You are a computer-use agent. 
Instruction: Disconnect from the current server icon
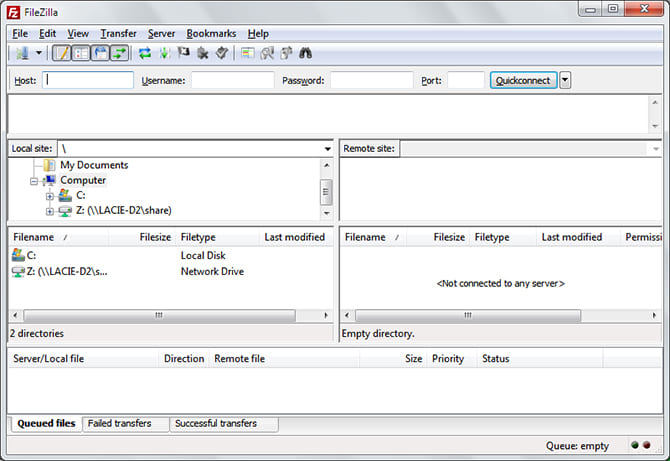203,53
